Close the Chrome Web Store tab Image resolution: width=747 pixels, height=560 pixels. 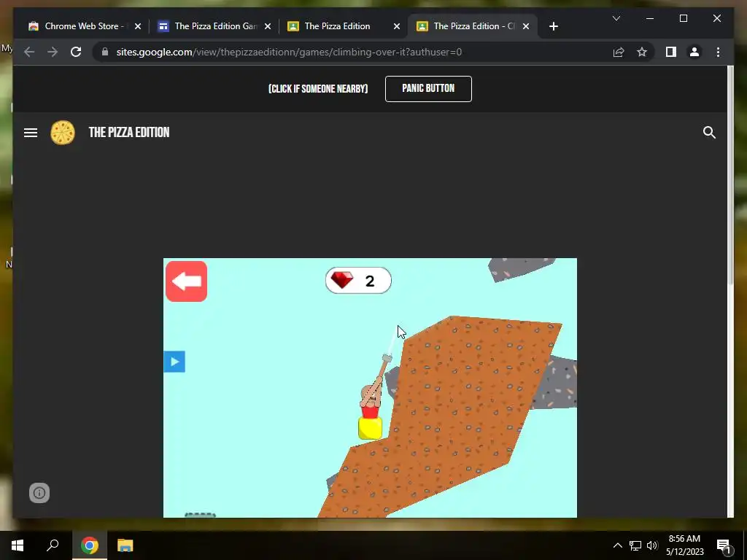click(138, 26)
